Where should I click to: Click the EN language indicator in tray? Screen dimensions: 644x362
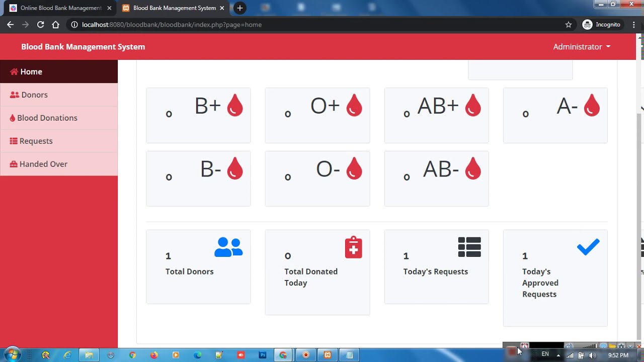point(545,354)
